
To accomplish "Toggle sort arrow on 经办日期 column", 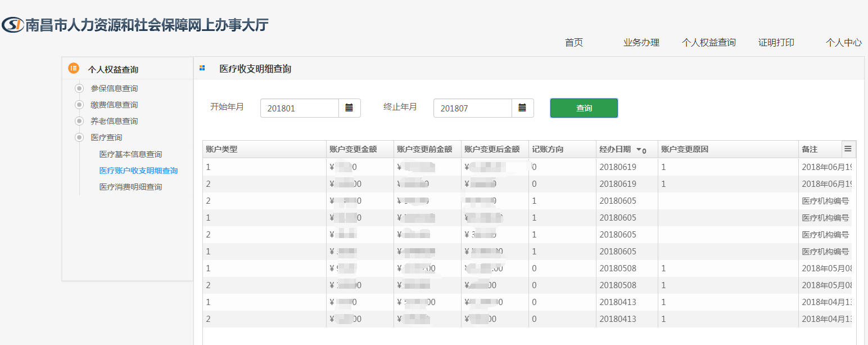I will pyautogui.click(x=639, y=150).
